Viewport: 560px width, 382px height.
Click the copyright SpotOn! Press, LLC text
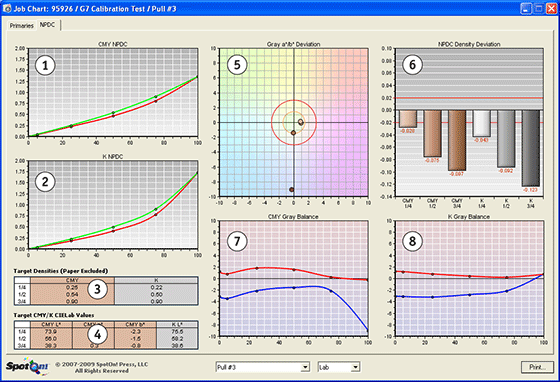101,365
